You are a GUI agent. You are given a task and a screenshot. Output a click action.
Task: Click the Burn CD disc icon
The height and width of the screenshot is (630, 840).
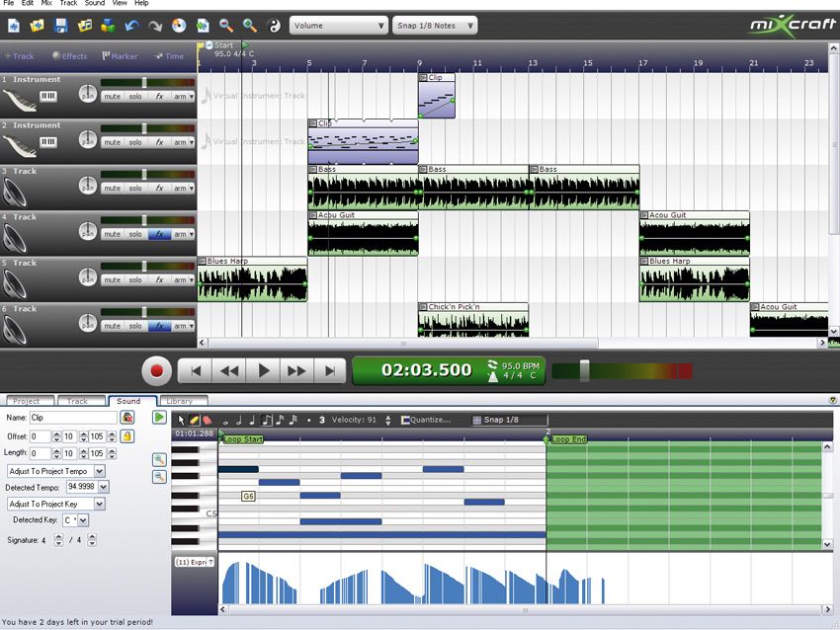pyautogui.click(x=179, y=25)
